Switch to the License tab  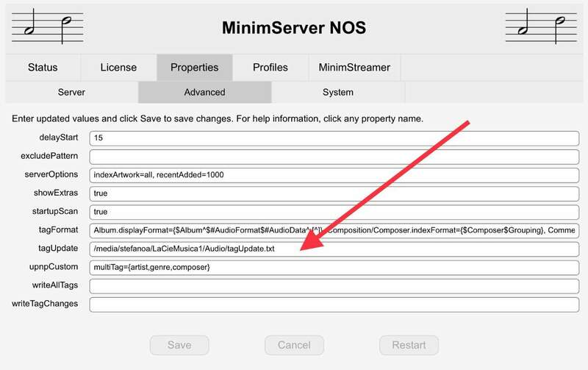click(118, 68)
